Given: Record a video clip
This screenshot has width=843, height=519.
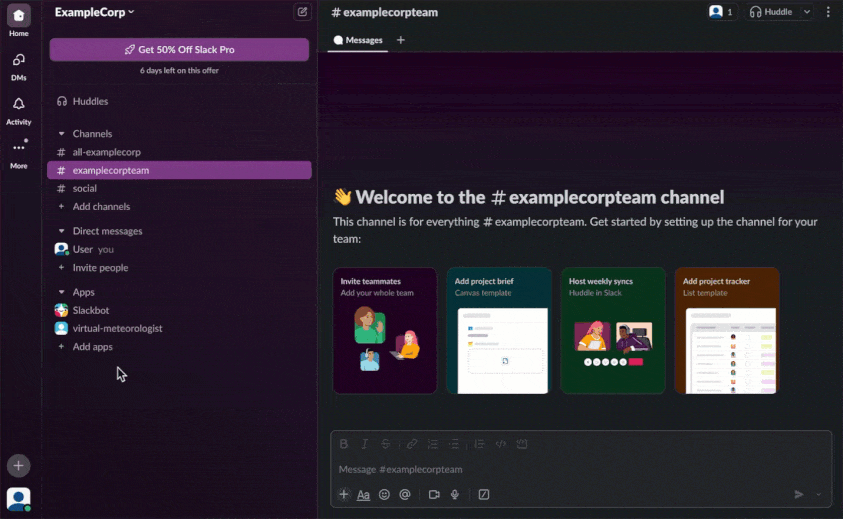Looking at the screenshot, I should 434,494.
